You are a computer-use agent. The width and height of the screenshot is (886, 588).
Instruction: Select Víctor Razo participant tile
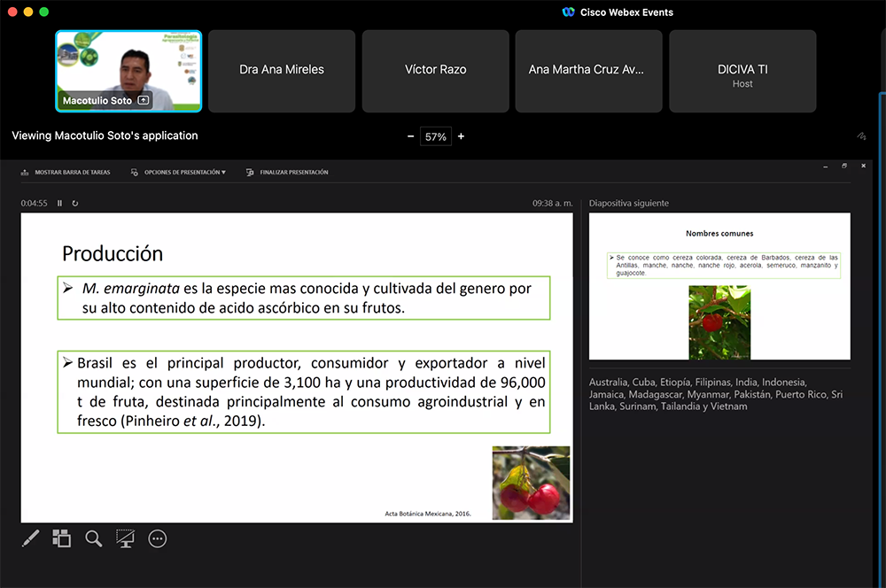tap(435, 71)
